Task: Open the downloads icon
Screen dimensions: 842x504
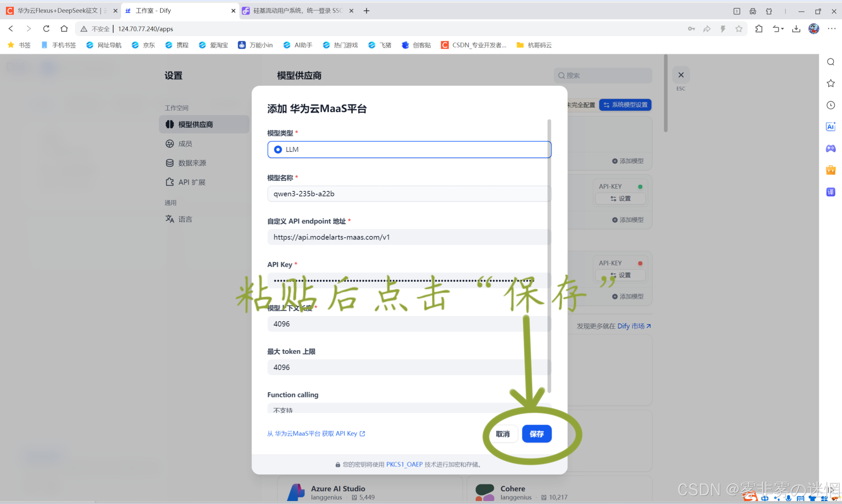Action: pyautogui.click(x=796, y=29)
